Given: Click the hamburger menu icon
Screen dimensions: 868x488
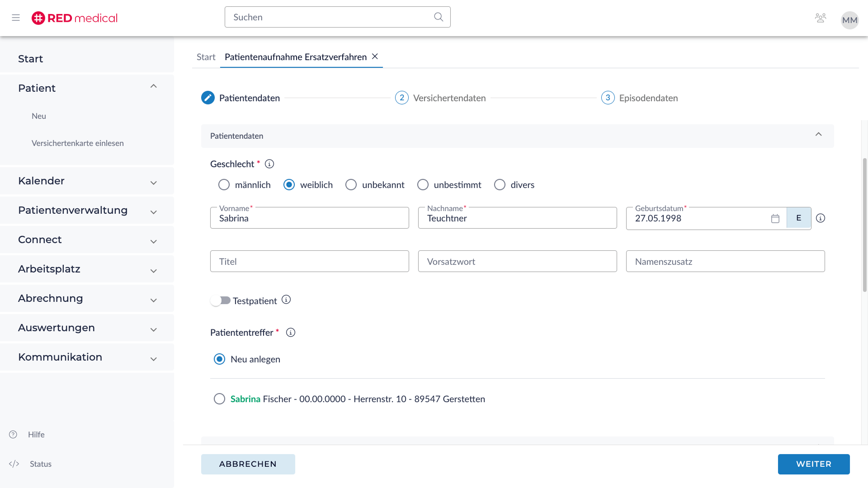Looking at the screenshot, I should 16,18.
